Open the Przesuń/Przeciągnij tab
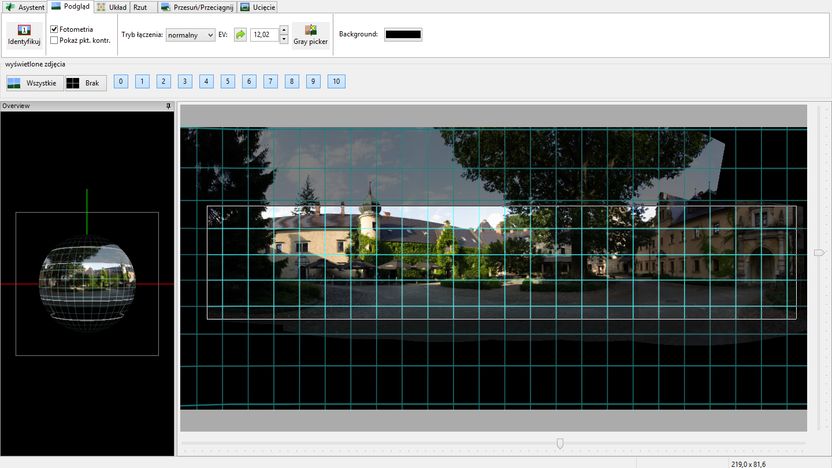 (x=197, y=7)
